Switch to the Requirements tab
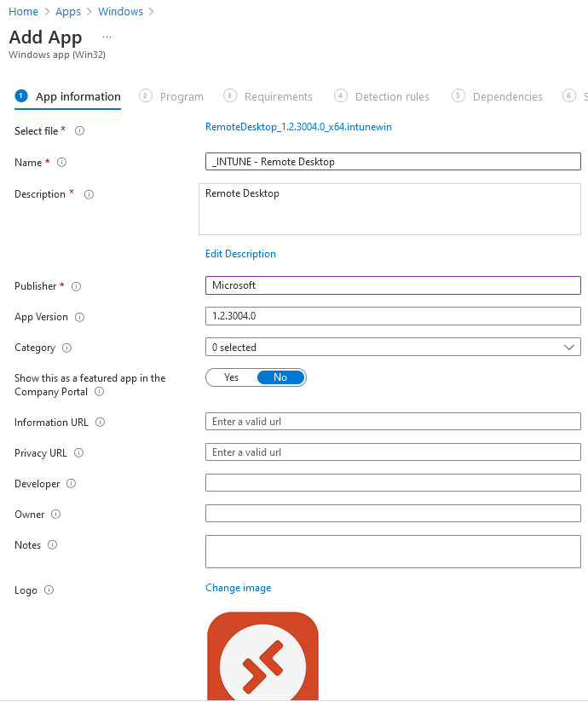Viewport: 588px width, 702px height. pyautogui.click(x=268, y=97)
